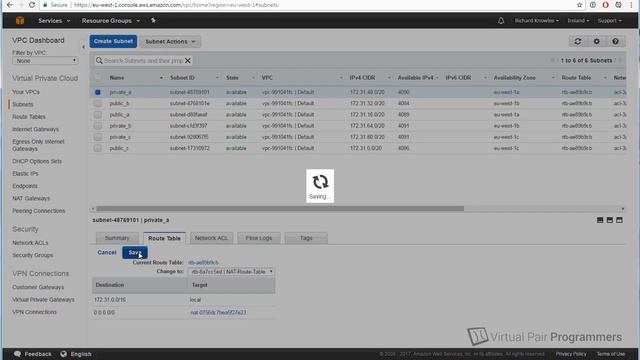Open Peering Connections in sidebar
Viewport: 640px width, 360px height.
pyautogui.click(x=39, y=211)
